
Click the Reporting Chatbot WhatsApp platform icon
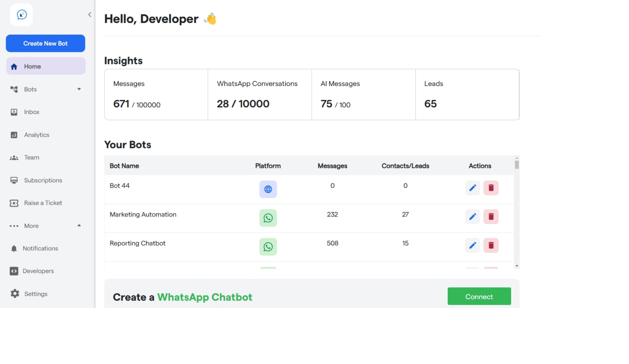268,247
